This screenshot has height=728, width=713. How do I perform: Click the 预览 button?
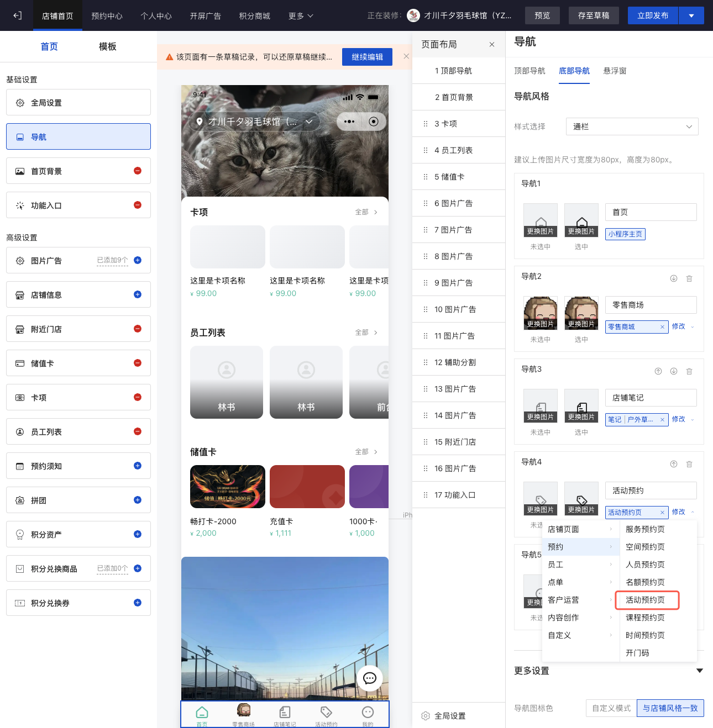542,15
